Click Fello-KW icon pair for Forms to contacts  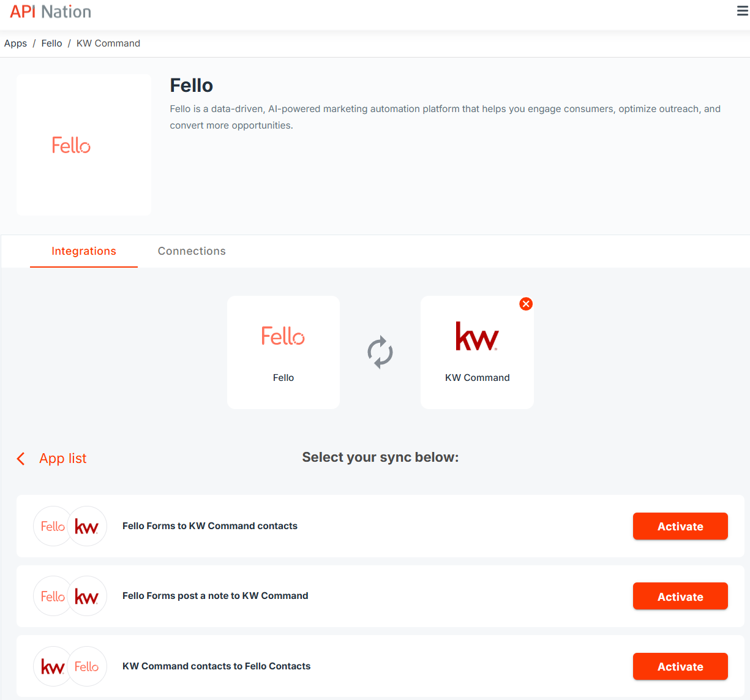point(70,526)
